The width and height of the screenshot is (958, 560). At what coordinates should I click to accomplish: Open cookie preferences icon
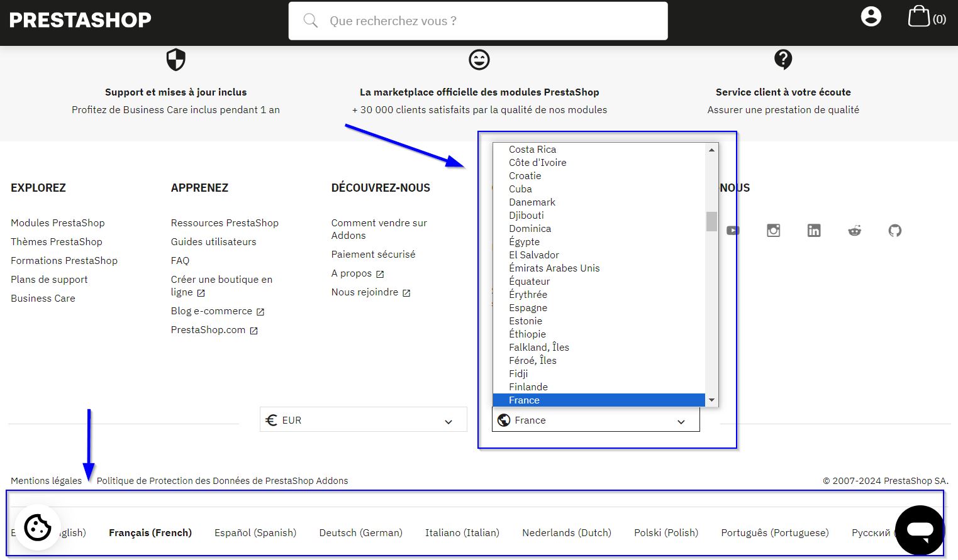point(38,528)
